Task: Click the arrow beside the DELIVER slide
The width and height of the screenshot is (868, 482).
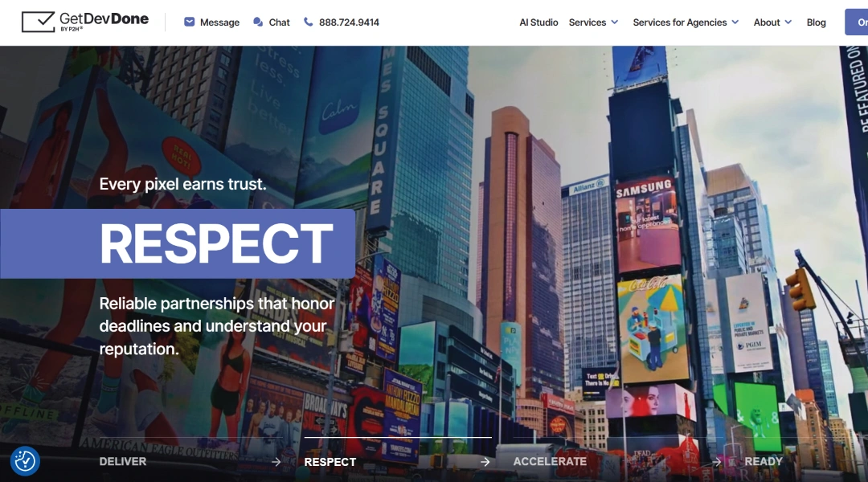Action: (276, 462)
